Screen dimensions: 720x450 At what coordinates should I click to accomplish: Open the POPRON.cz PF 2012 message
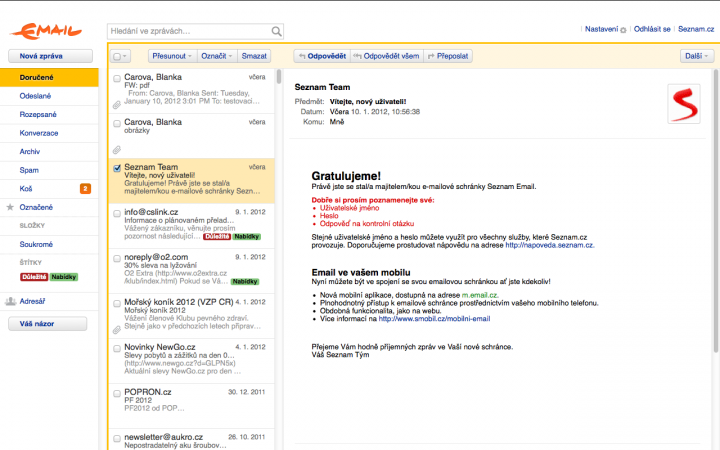click(x=192, y=406)
